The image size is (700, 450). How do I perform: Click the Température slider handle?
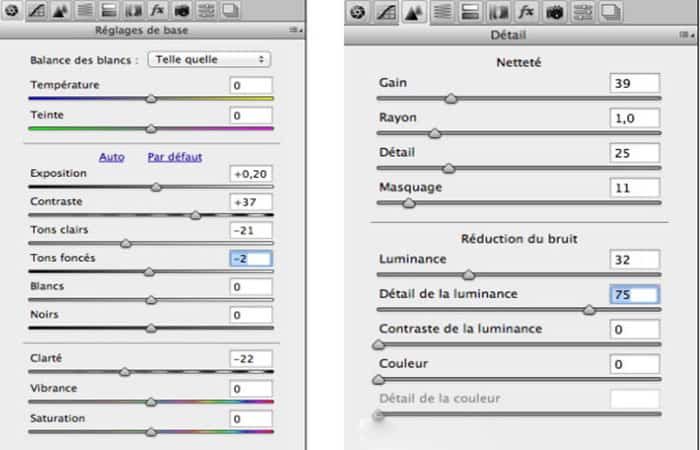click(151, 99)
